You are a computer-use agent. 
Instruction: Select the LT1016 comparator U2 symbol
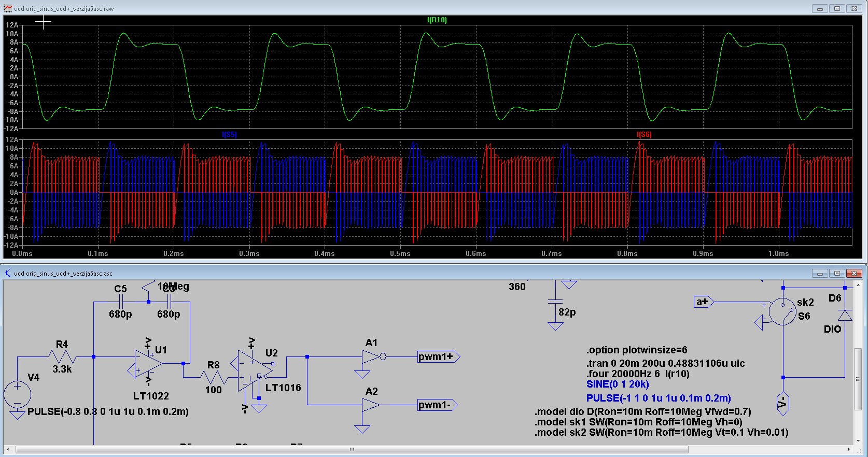tap(255, 370)
